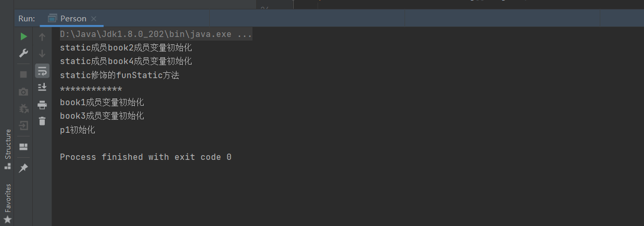Rerun the Person program with green play icon
Image resolution: width=644 pixels, height=226 pixels.
coord(23,37)
